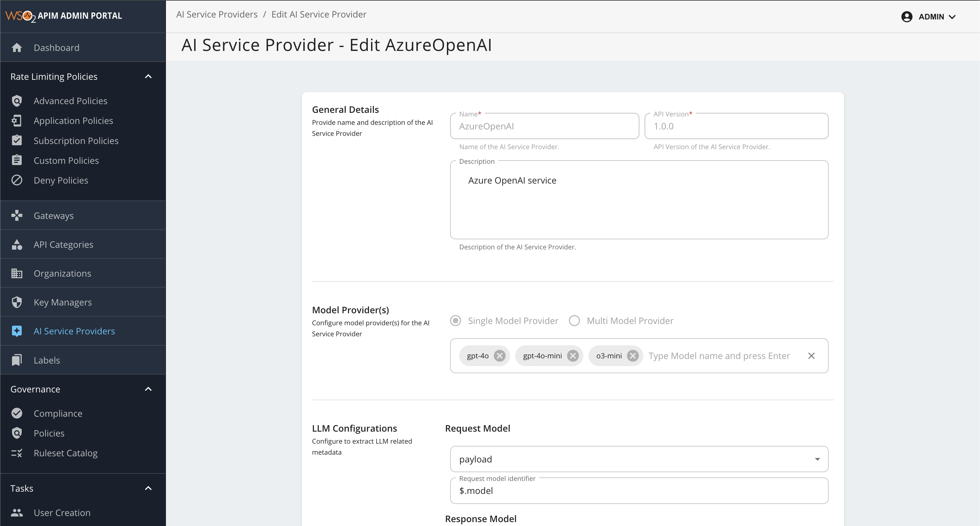
Task: Select the Dashboard home icon
Action: tap(17, 47)
